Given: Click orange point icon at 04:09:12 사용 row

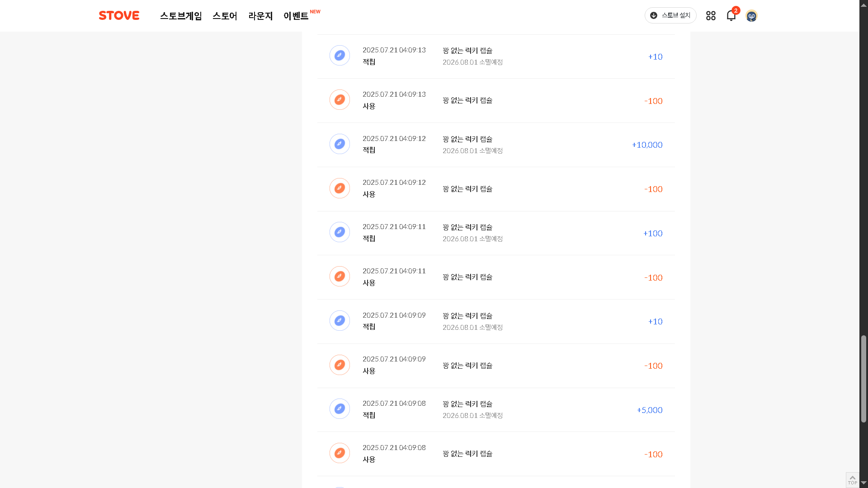Looking at the screenshot, I should [340, 188].
